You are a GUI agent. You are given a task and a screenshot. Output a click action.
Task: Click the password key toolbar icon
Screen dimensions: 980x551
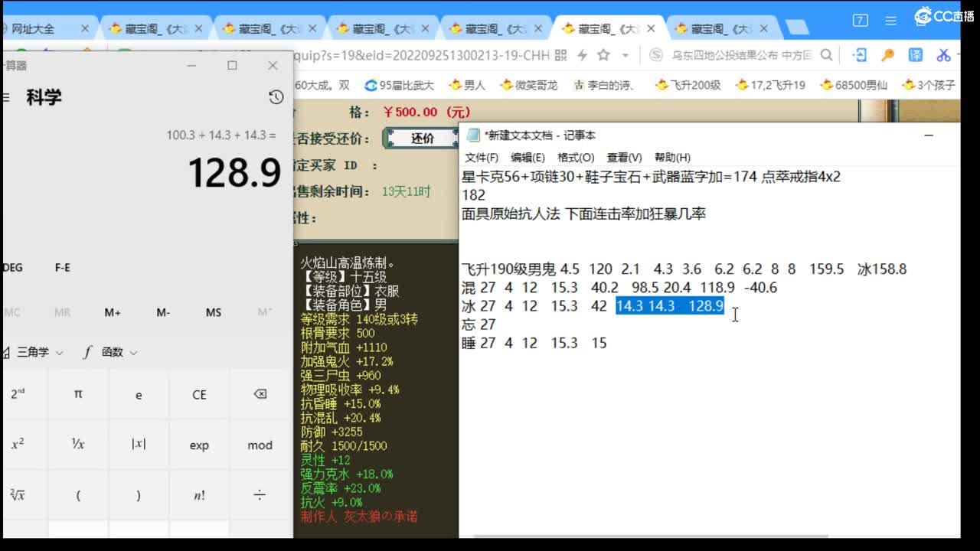tap(887, 55)
